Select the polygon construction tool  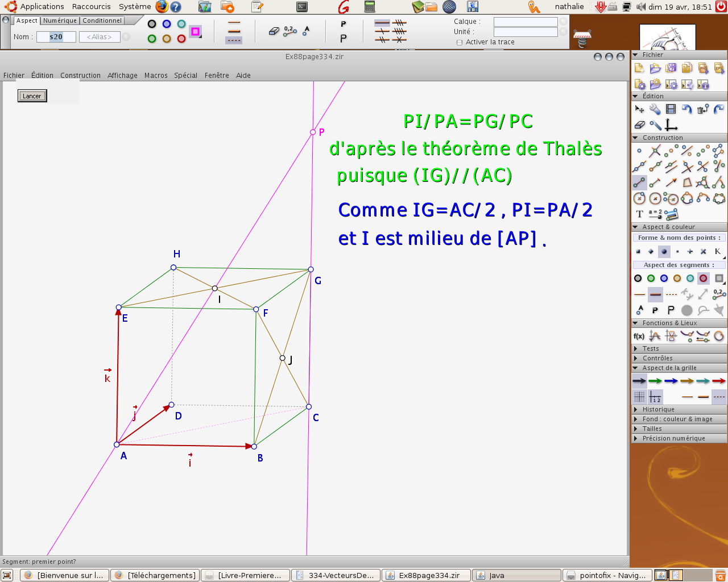pyautogui.click(x=687, y=182)
